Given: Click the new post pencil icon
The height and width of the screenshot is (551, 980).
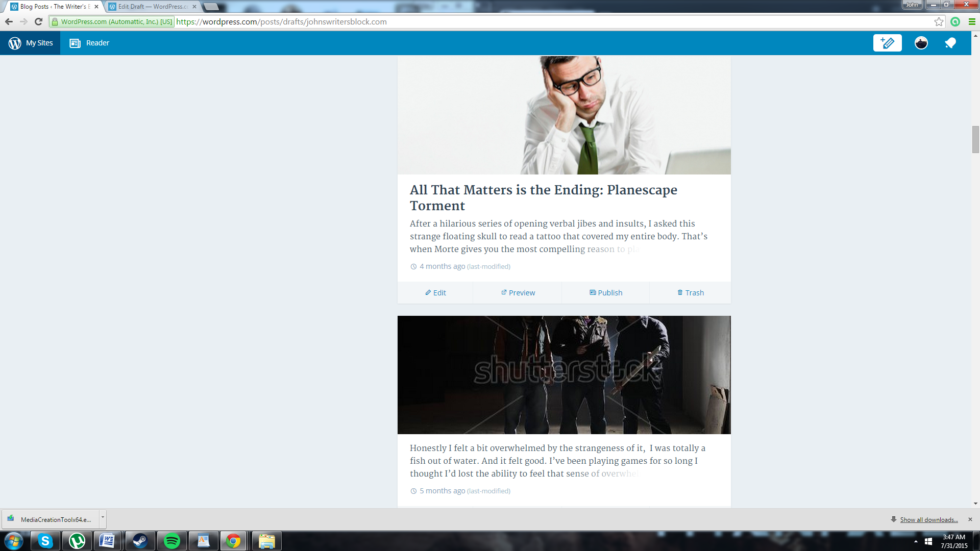Looking at the screenshot, I should [x=887, y=43].
